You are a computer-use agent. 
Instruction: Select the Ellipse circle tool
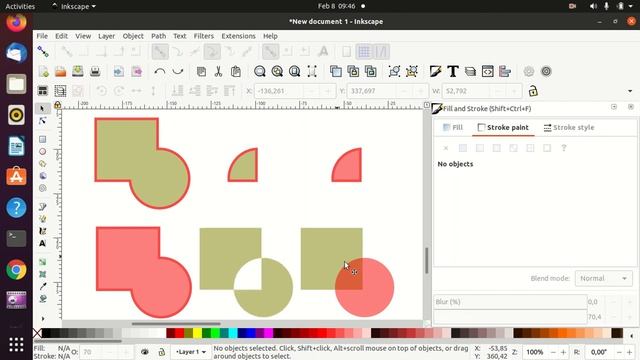click(42, 151)
